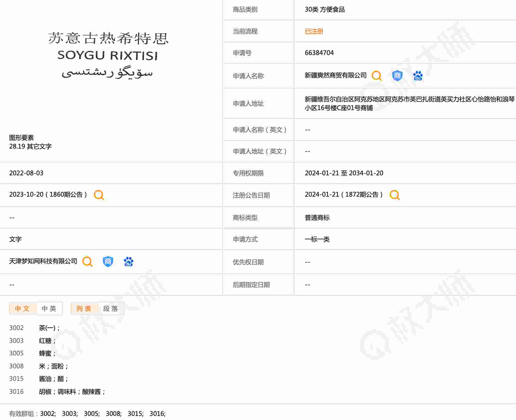Click blue 商 shield icon beside agency name

click(x=108, y=262)
